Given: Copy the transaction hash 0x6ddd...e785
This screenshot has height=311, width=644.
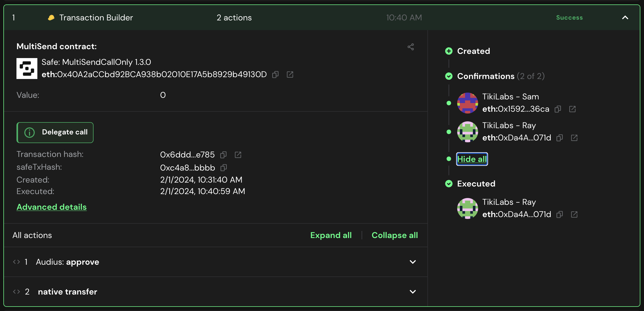Looking at the screenshot, I should click(x=223, y=155).
